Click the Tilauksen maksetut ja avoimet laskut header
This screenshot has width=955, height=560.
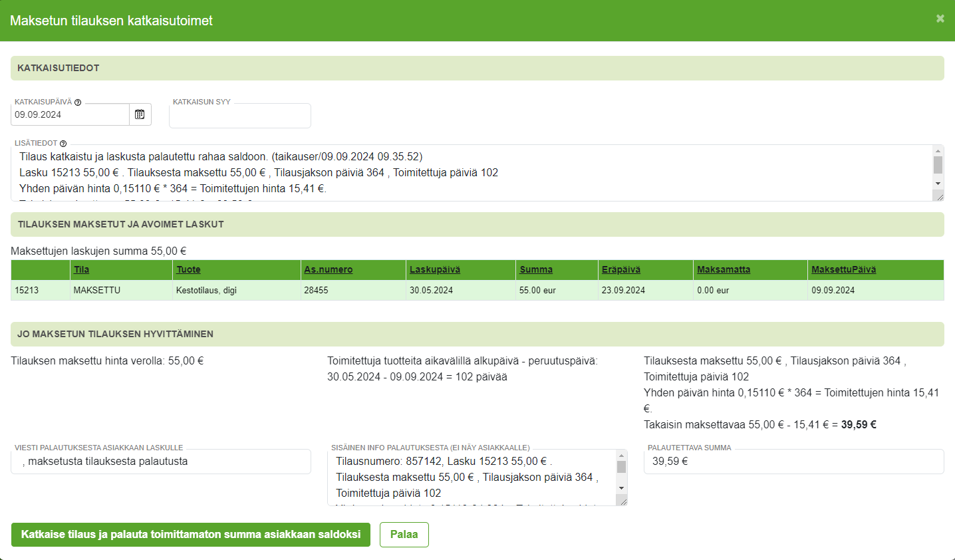477,224
